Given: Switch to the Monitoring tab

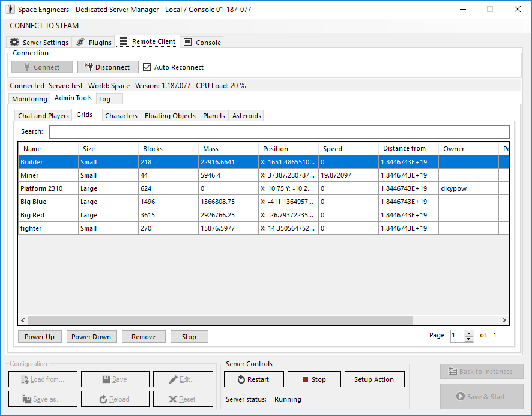Looking at the screenshot, I should (29, 98).
